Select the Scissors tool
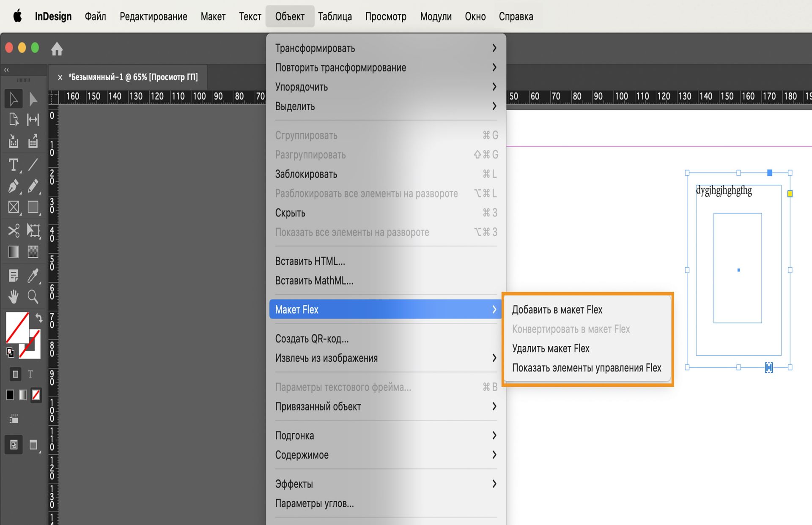This screenshot has height=525, width=812. pos(13,231)
